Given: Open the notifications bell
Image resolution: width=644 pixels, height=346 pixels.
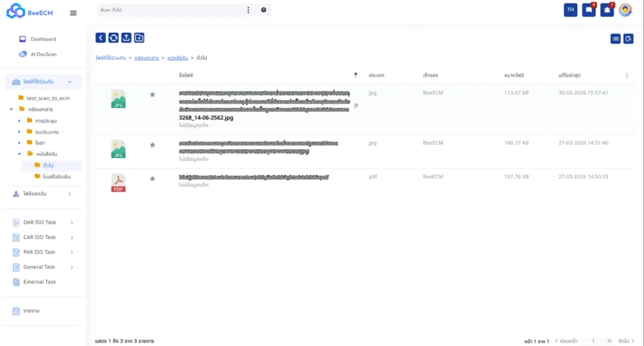Looking at the screenshot, I should pos(607,10).
